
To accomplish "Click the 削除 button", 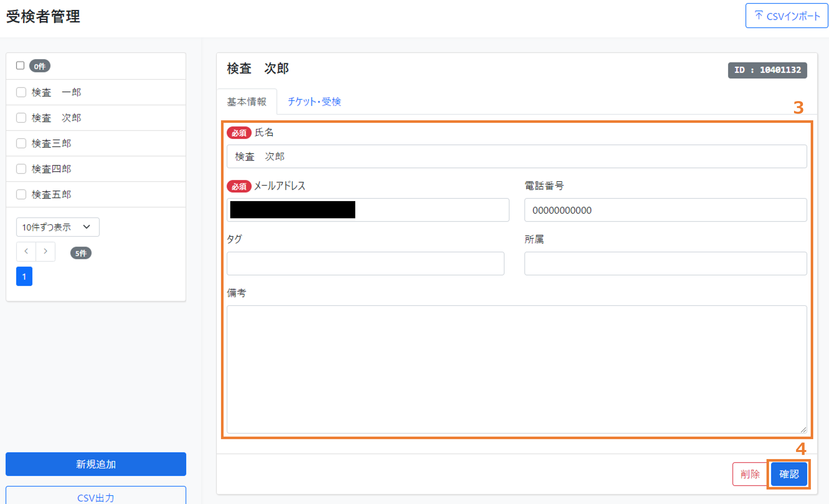I will click(x=750, y=474).
